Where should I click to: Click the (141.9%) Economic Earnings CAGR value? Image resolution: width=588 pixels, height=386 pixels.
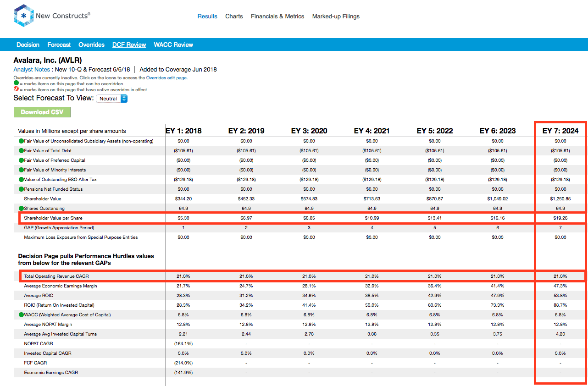point(183,372)
